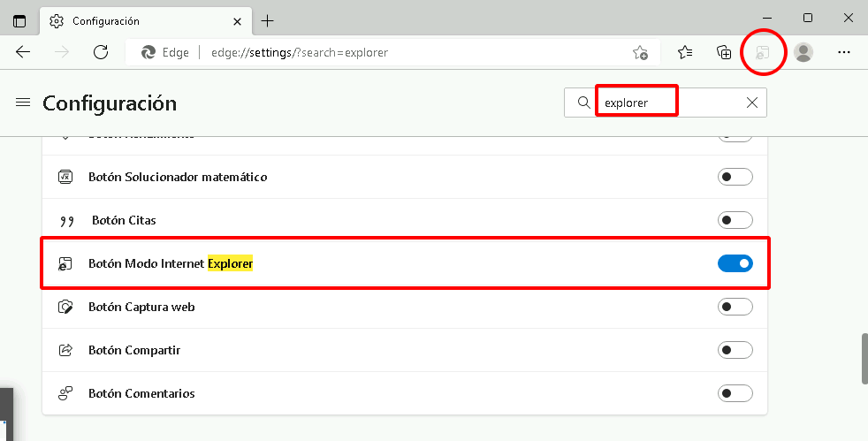Viewport: 868px width, 441px height.
Task: Reload the page with the refresh icon
Action: coord(101,52)
